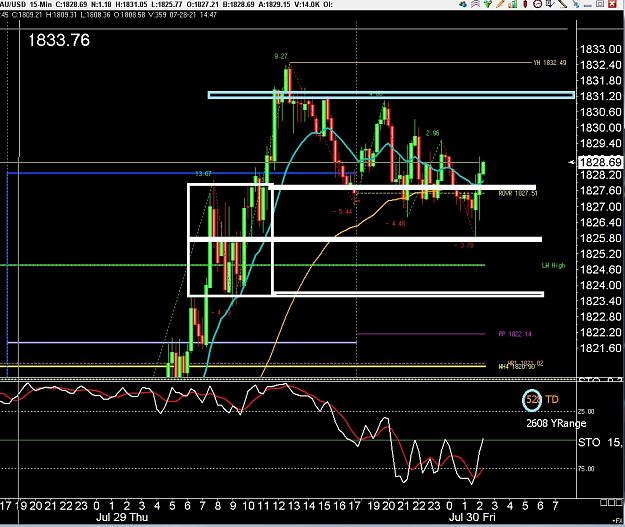Click the download arrow icon in toolbar
Screen dimensions: 625x527
(550, 4)
